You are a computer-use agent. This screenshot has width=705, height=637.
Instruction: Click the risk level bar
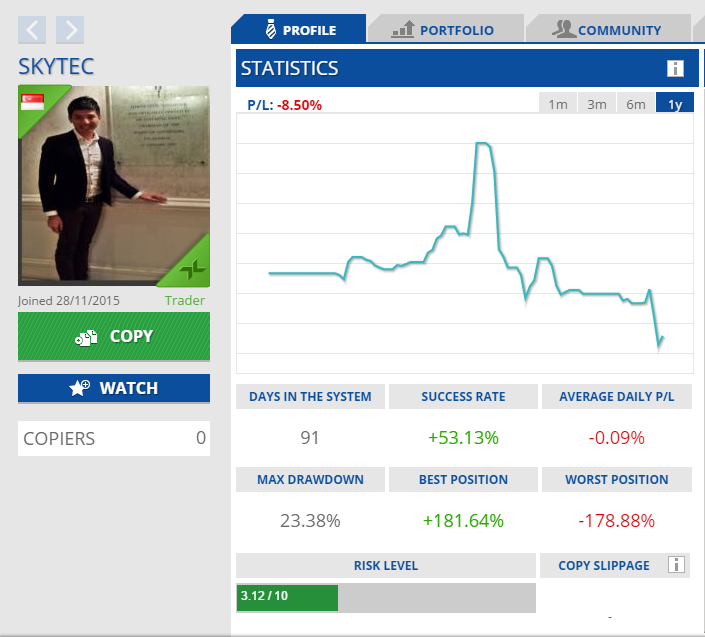385,597
